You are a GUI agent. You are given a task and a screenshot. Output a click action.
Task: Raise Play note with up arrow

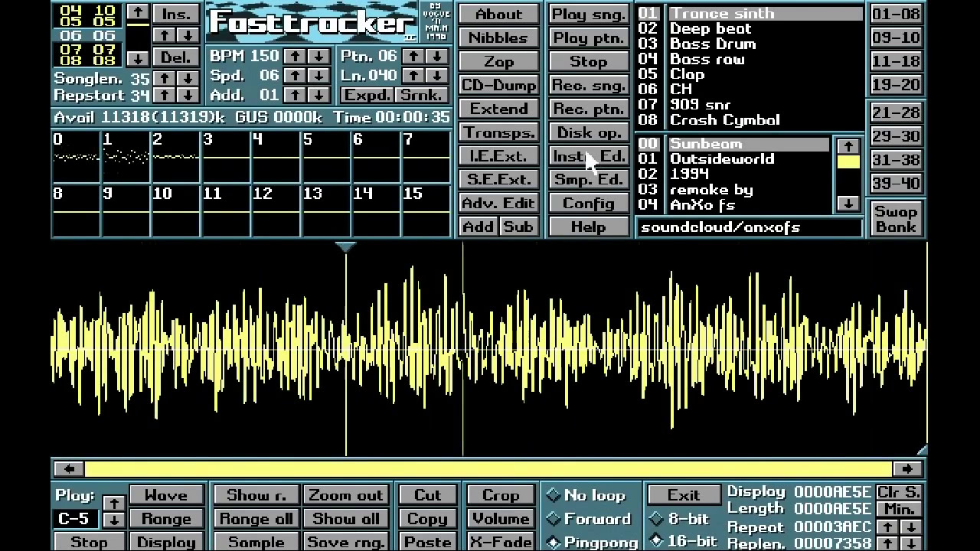click(114, 504)
